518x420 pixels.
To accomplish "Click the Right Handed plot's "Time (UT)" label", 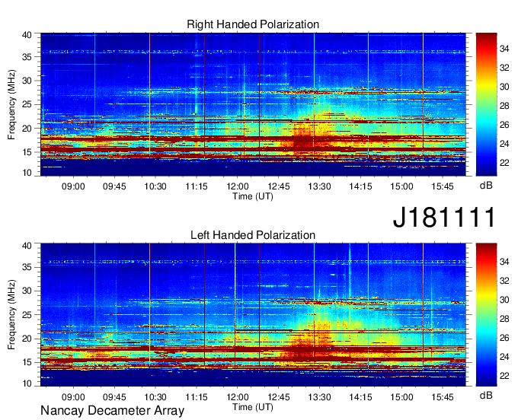I will coord(253,196).
